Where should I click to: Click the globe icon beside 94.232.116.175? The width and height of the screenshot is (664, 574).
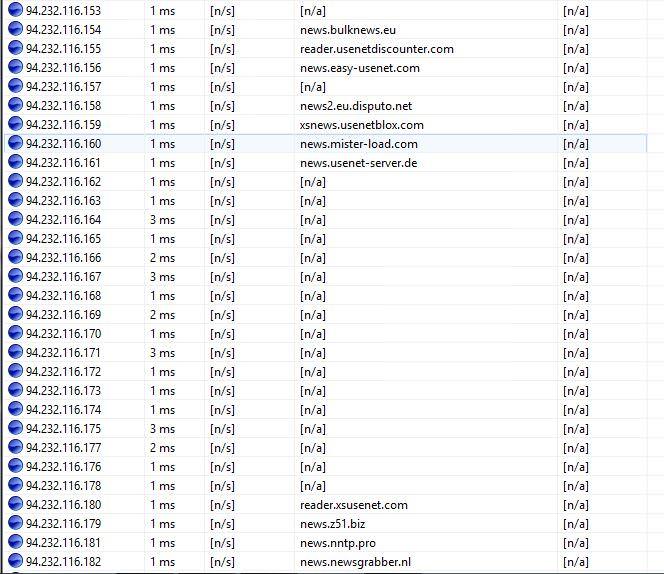coord(15,428)
